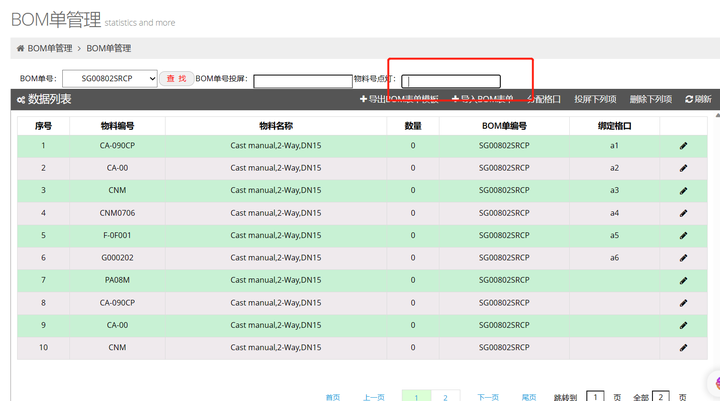This screenshot has width=720, height=401.
Task: Click 上一页 previous page link
Action: click(374, 397)
